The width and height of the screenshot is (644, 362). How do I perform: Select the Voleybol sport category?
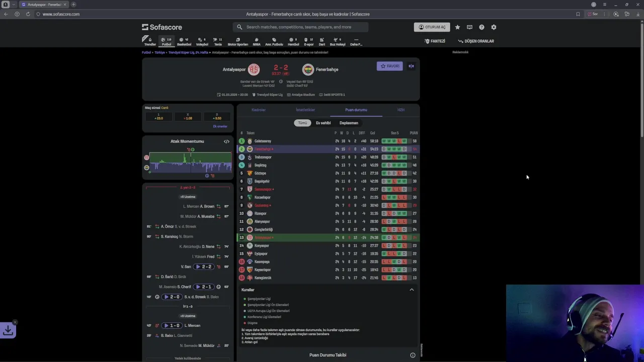(202, 41)
